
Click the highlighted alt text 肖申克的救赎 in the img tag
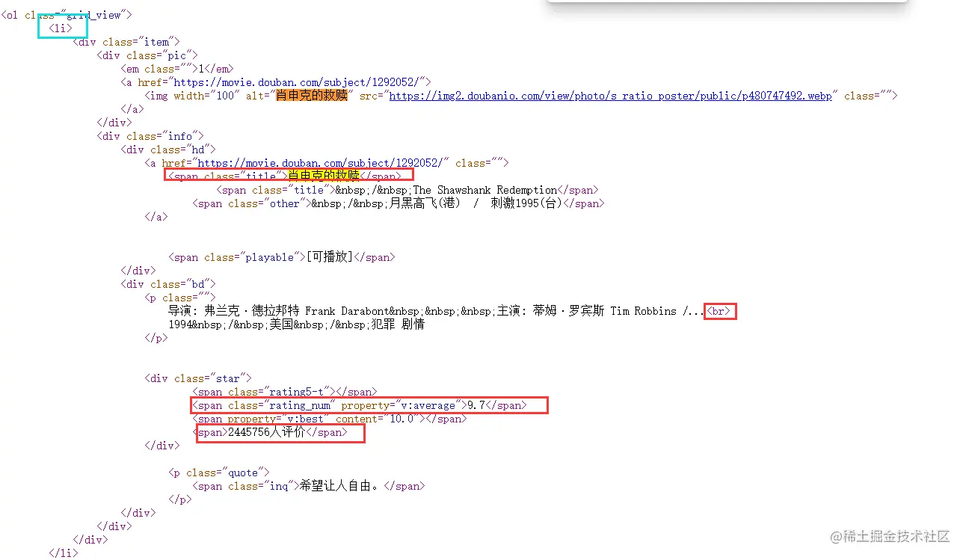pos(312,96)
